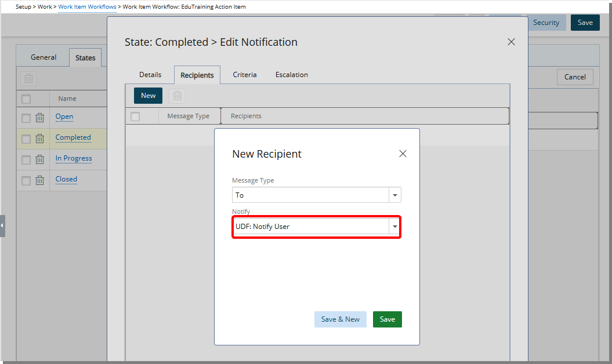Check the checkbox next to Open state
612x364 pixels.
pos(26,117)
